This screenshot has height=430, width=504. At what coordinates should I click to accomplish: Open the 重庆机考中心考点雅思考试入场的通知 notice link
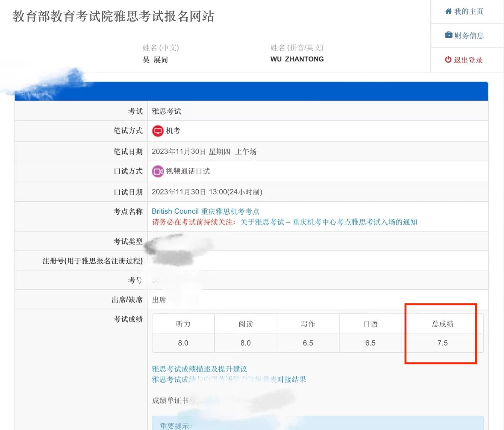pos(328,222)
